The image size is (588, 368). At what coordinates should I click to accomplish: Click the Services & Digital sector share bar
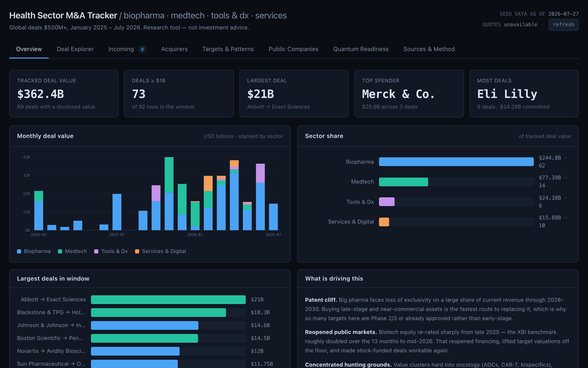(384, 222)
